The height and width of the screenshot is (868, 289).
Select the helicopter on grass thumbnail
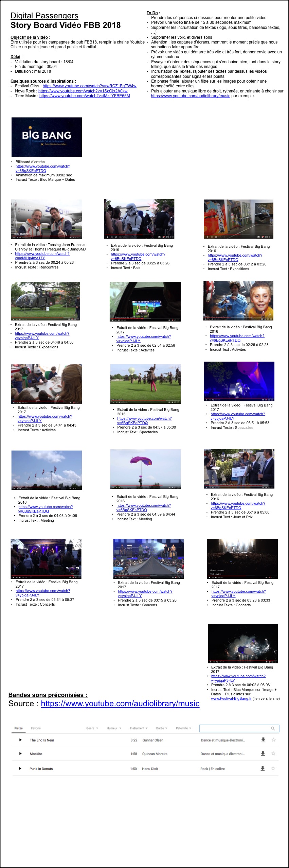[46, 301]
